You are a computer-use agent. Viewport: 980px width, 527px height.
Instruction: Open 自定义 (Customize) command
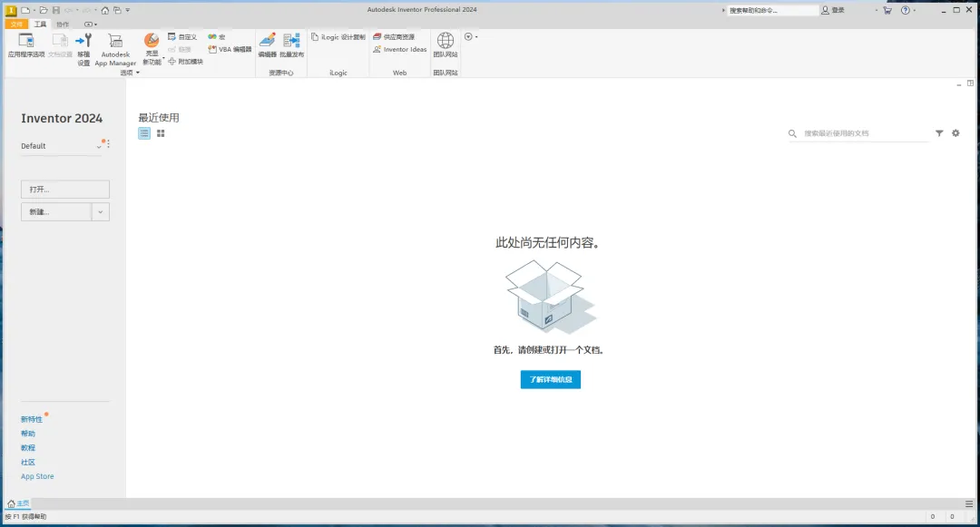coord(181,37)
